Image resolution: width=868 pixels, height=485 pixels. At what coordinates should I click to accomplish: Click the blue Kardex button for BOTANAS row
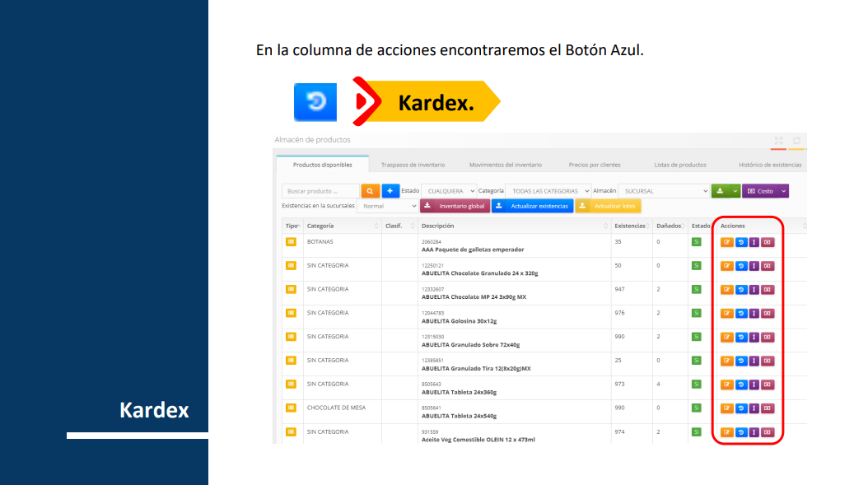click(x=740, y=242)
